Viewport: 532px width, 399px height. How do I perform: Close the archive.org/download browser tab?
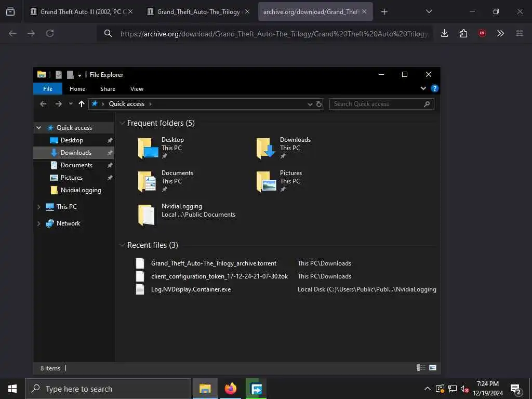pos(364,11)
